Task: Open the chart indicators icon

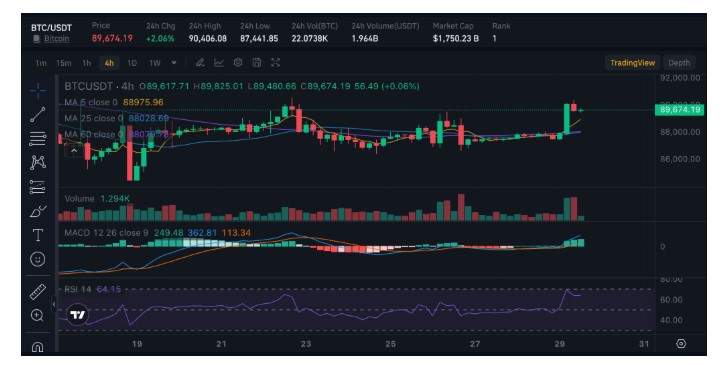Action: pos(219,63)
